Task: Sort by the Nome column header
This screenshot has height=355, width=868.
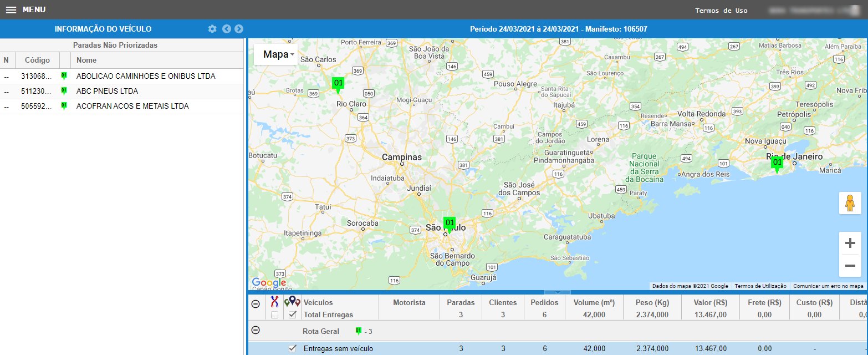Action: click(x=157, y=60)
